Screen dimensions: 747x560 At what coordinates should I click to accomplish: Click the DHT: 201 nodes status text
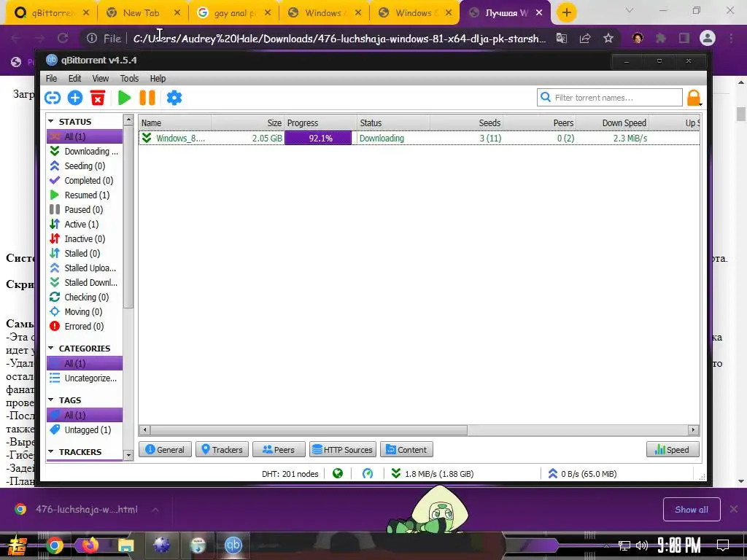290,474
